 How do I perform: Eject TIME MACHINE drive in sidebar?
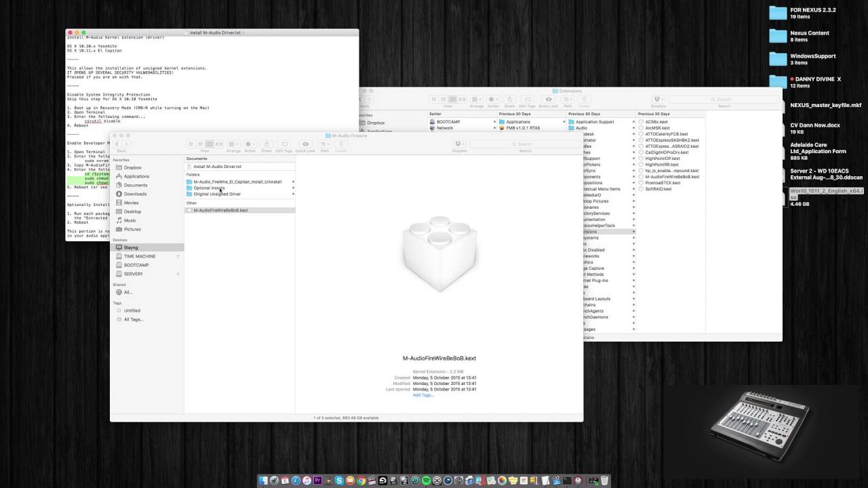178,256
